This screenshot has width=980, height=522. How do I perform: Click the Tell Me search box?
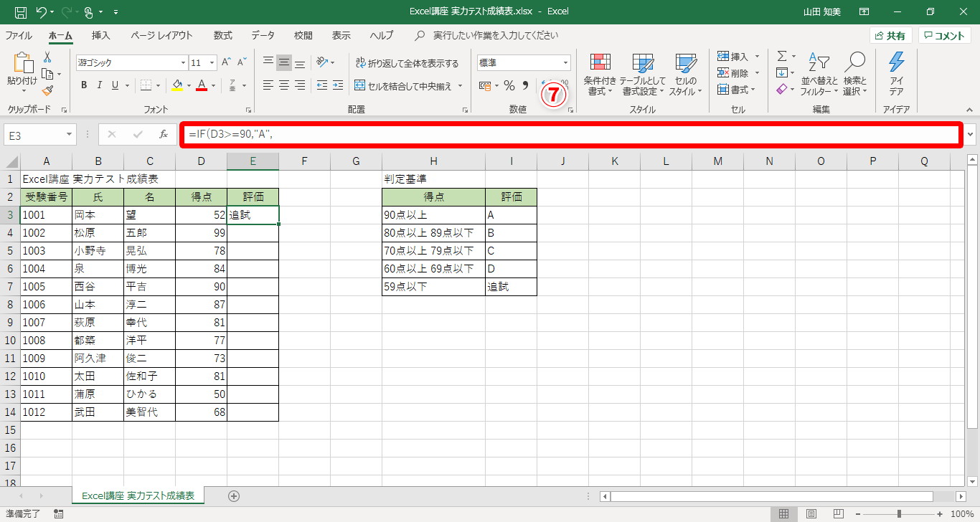(495, 35)
